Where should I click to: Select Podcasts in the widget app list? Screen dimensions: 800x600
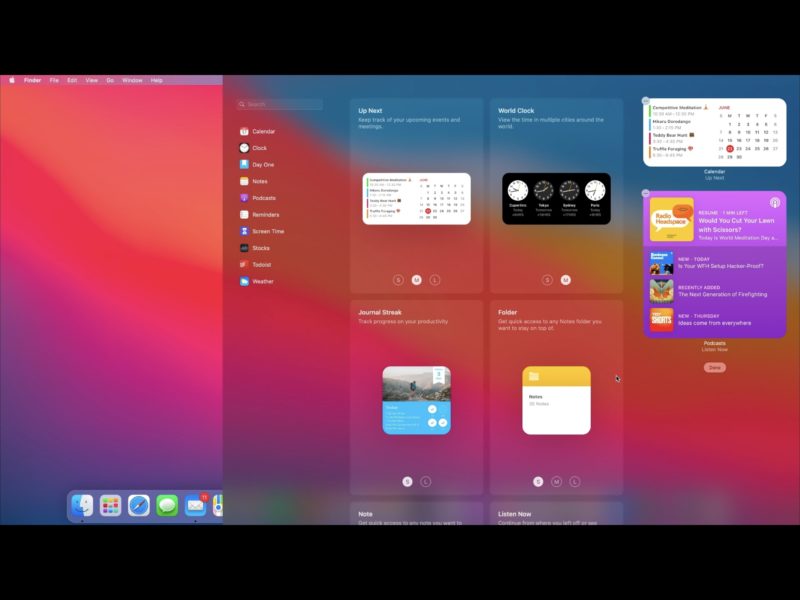[258, 198]
